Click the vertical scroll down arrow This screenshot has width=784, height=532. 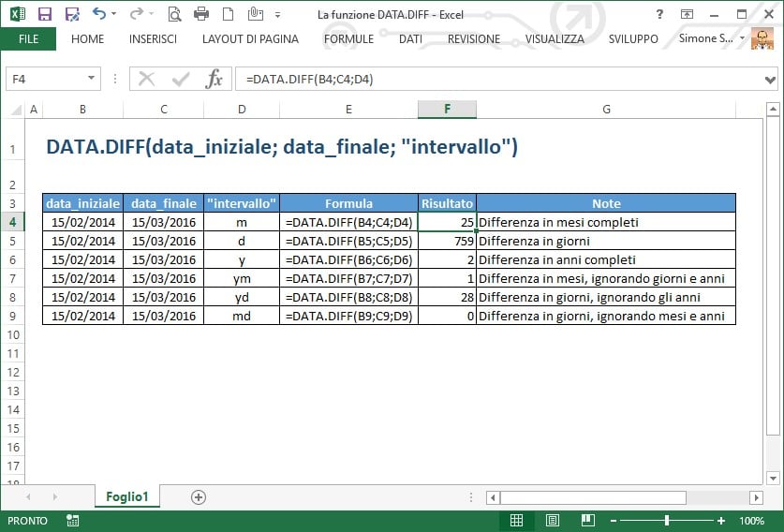[773, 478]
